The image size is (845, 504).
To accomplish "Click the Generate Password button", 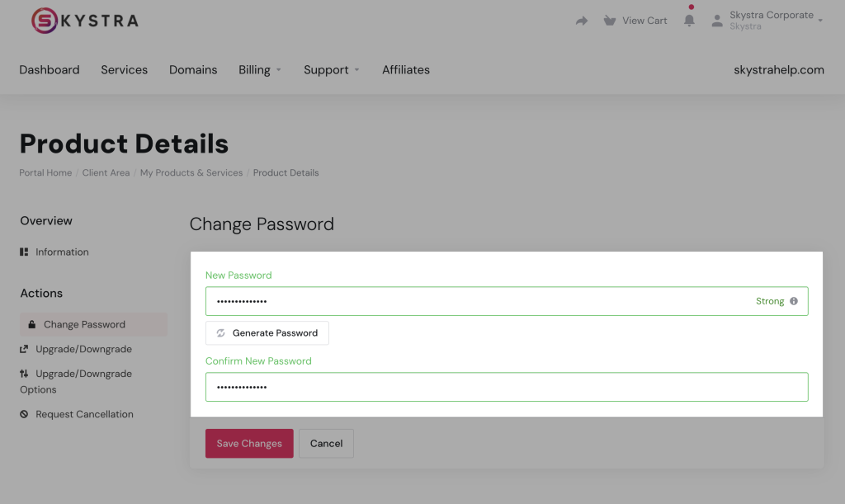I will (267, 333).
